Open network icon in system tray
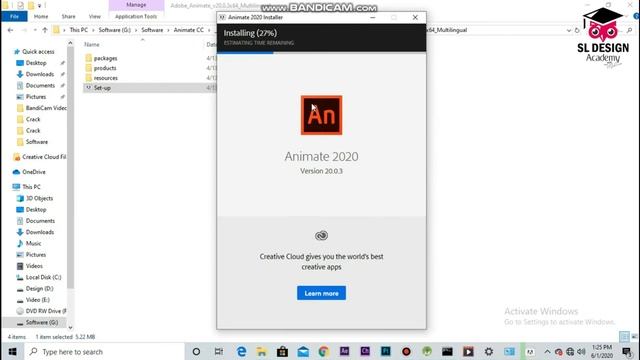640x360 pixels. 570,351
